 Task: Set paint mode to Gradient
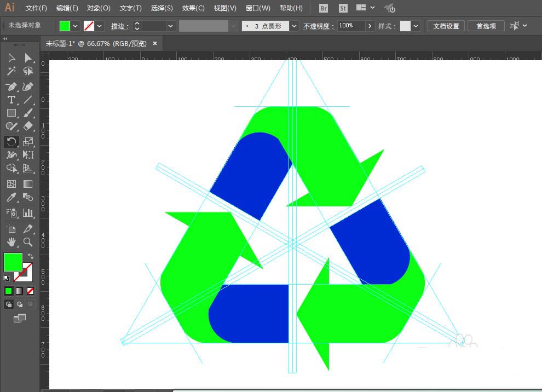tap(20, 291)
